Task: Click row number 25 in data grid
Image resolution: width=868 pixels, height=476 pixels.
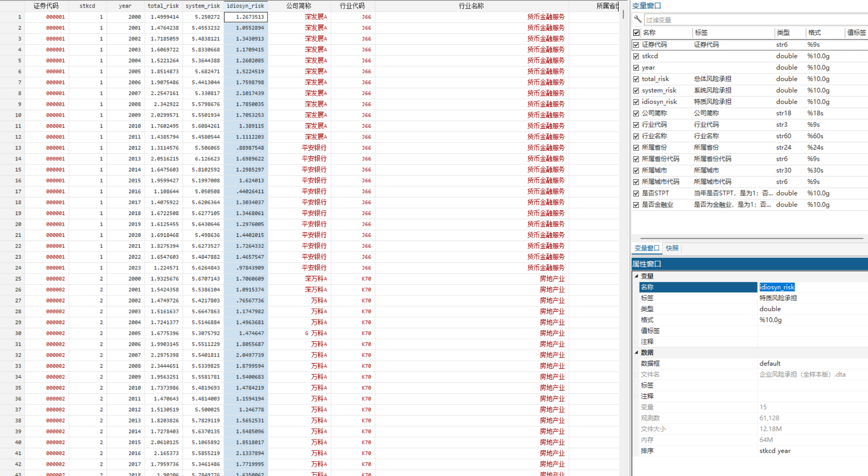Action: tap(18, 279)
